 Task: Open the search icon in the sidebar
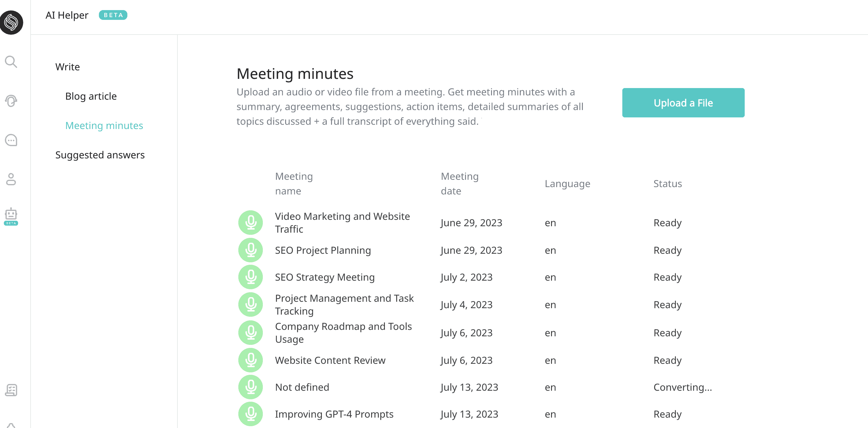coord(11,62)
